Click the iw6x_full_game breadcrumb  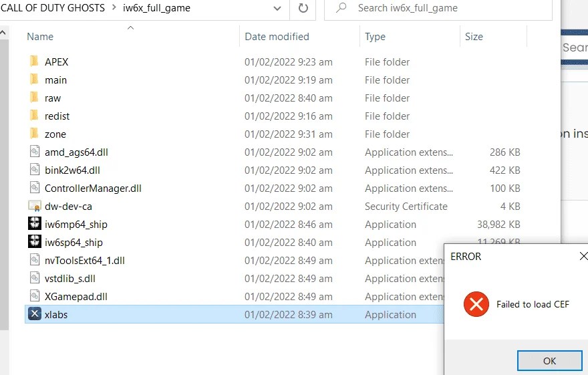156,8
